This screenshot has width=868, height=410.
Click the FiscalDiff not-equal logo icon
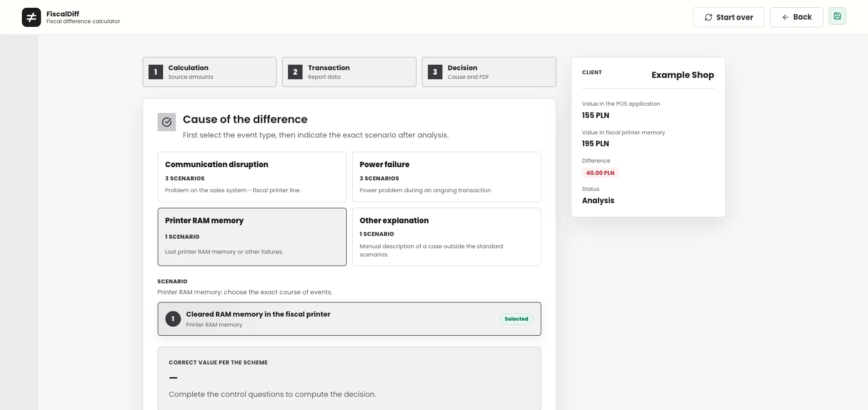31,17
